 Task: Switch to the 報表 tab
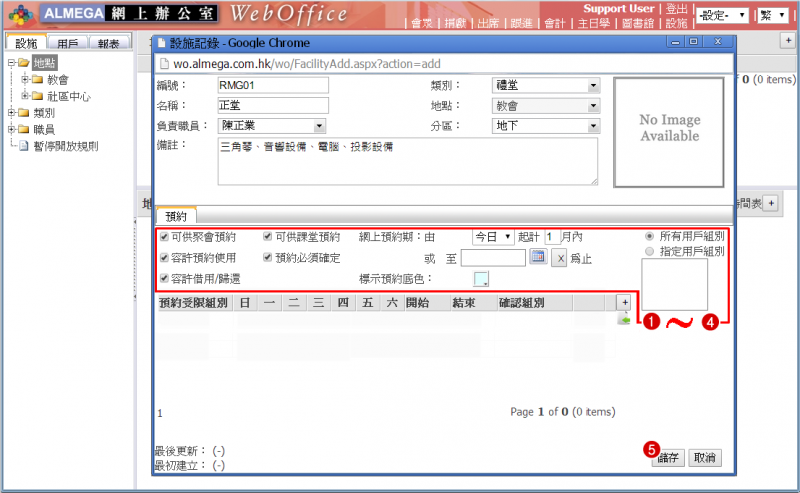pos(111,44)
